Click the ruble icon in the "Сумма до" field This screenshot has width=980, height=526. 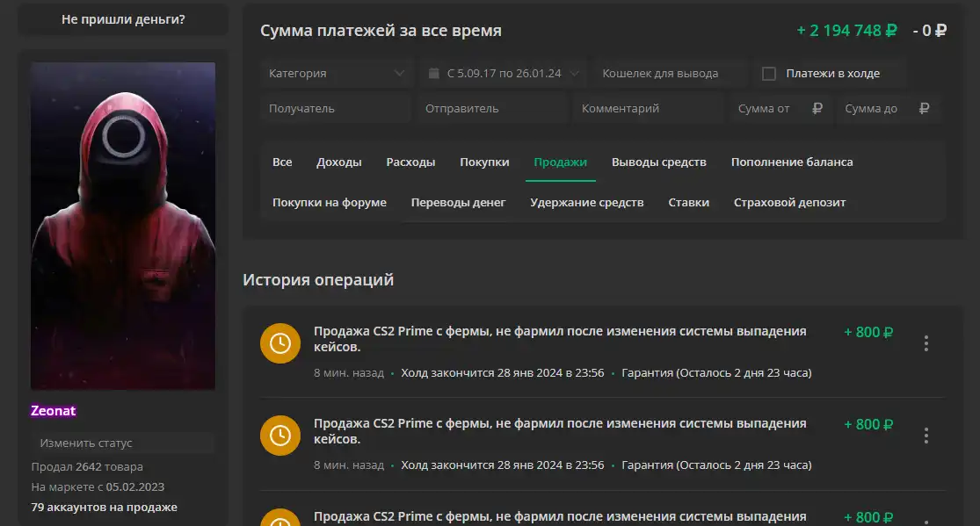925,108
